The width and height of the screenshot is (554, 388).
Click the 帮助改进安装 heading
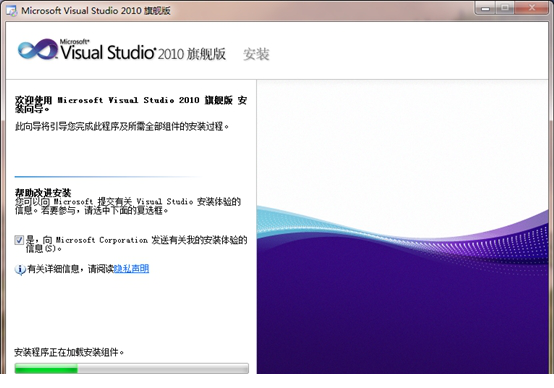[43, 193]
